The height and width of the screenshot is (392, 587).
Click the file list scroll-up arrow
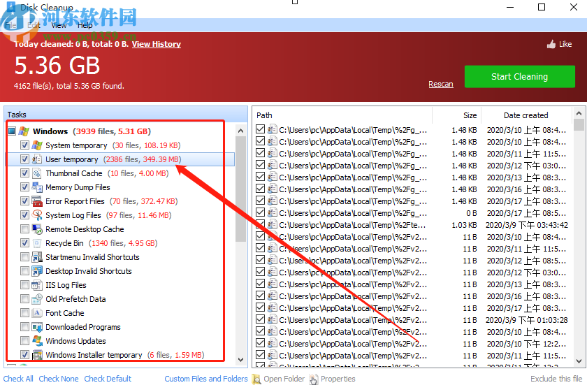click(579, 113)
